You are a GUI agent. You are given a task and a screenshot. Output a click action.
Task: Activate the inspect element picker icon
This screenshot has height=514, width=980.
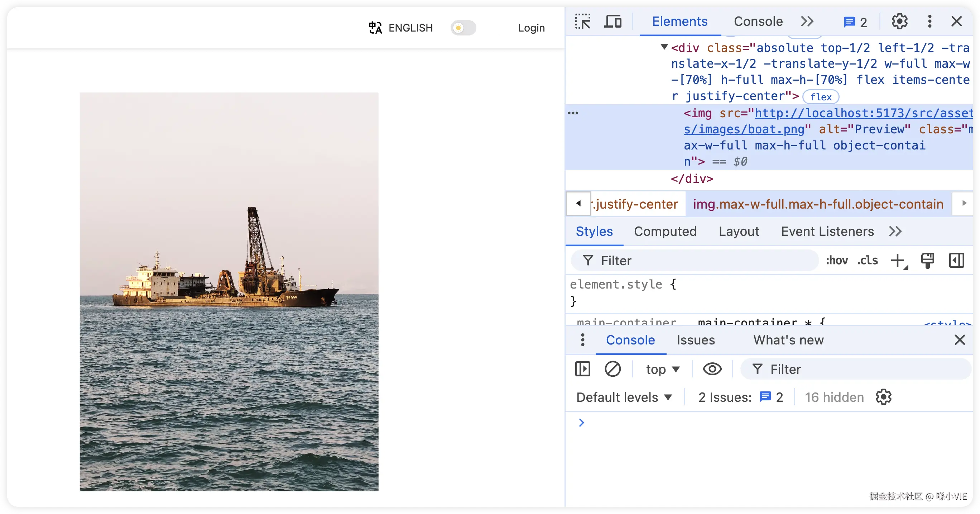click(x=582, y=21)
